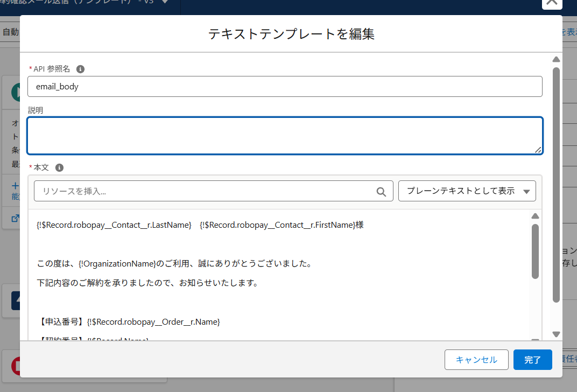Image resolution: width=577 pixels, height=392 pixels.
Task: Click the up arrow of body text scrollbar
Action: point(535,216)
